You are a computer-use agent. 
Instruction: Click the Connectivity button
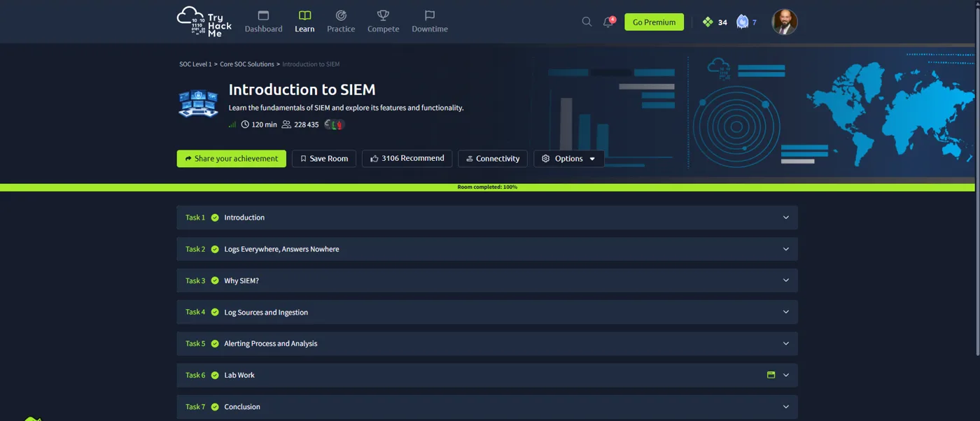point(493,159)
